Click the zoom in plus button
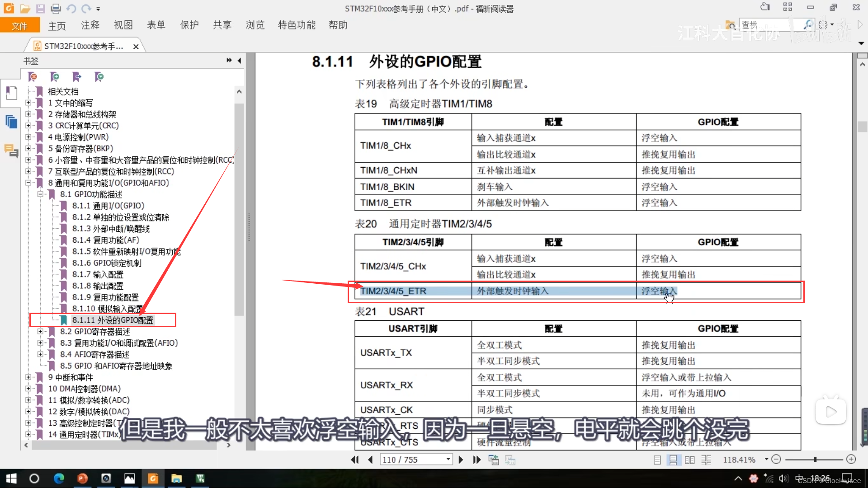 [851, 459]
